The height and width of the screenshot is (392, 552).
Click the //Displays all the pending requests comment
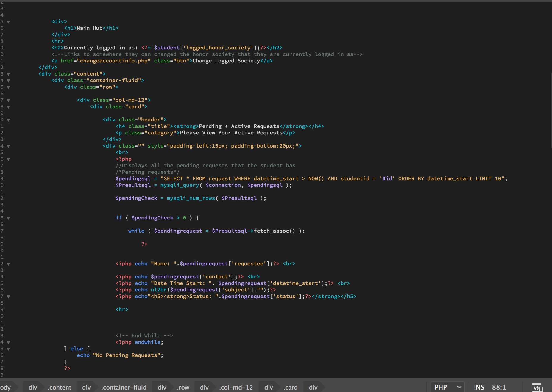point(205,165)
